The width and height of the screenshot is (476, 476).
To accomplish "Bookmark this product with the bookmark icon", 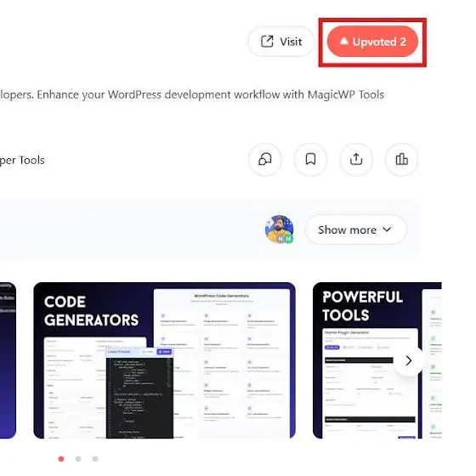I will tap(310, 160).
